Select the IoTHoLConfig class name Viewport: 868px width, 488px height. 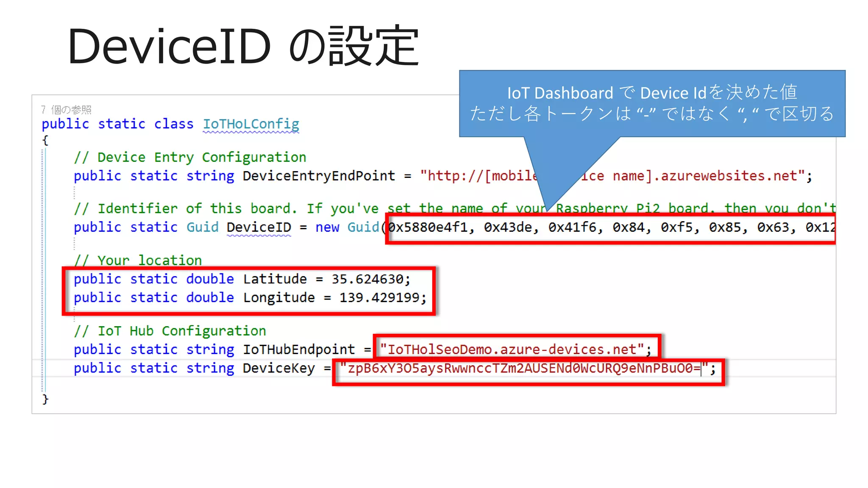[x=251, y=124]
